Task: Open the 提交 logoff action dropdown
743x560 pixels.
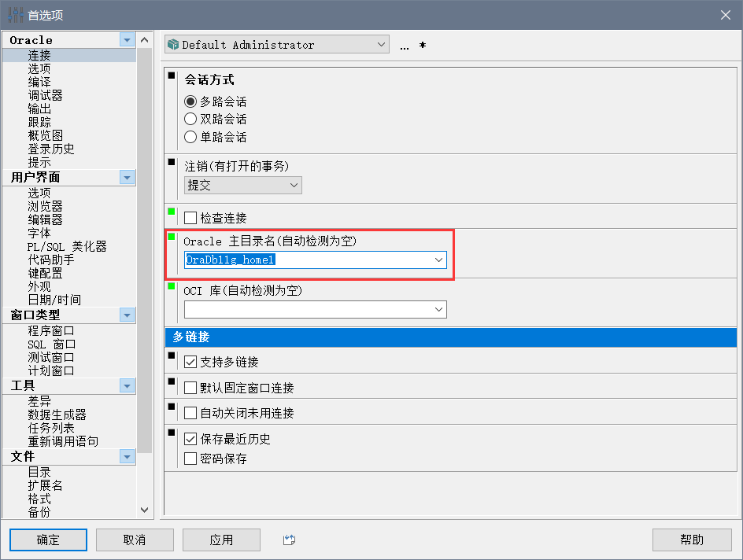Action: pos(243,185)
